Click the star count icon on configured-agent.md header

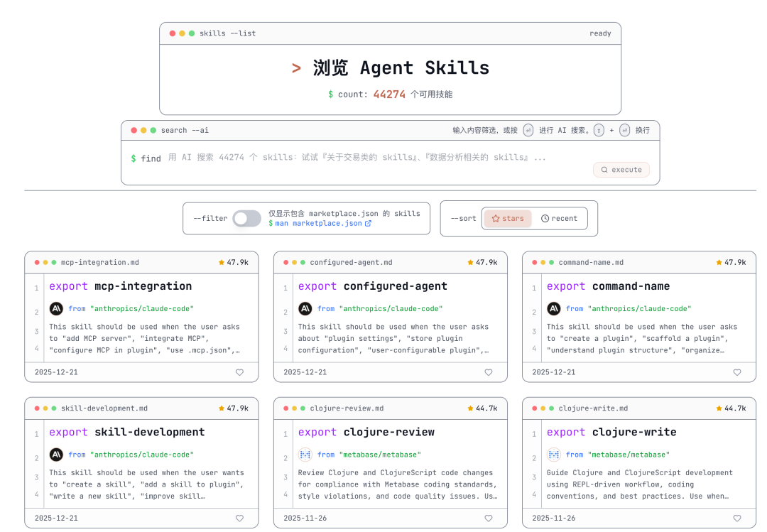472,262
